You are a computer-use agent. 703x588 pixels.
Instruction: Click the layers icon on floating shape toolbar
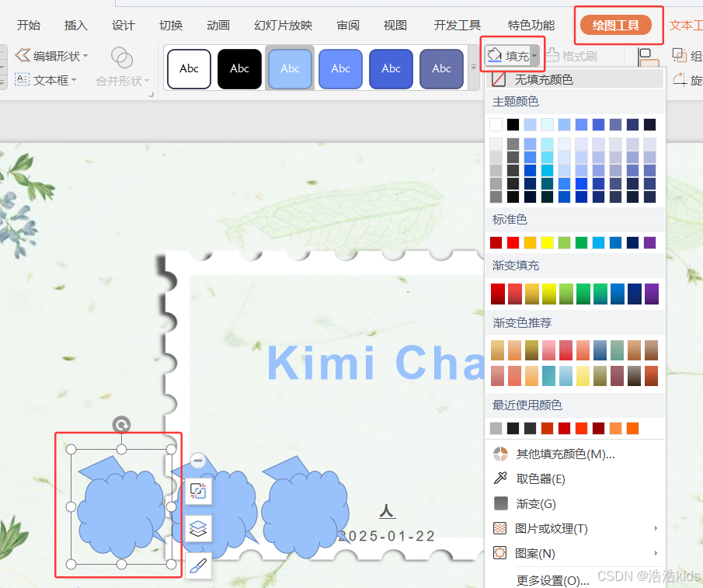198,528
